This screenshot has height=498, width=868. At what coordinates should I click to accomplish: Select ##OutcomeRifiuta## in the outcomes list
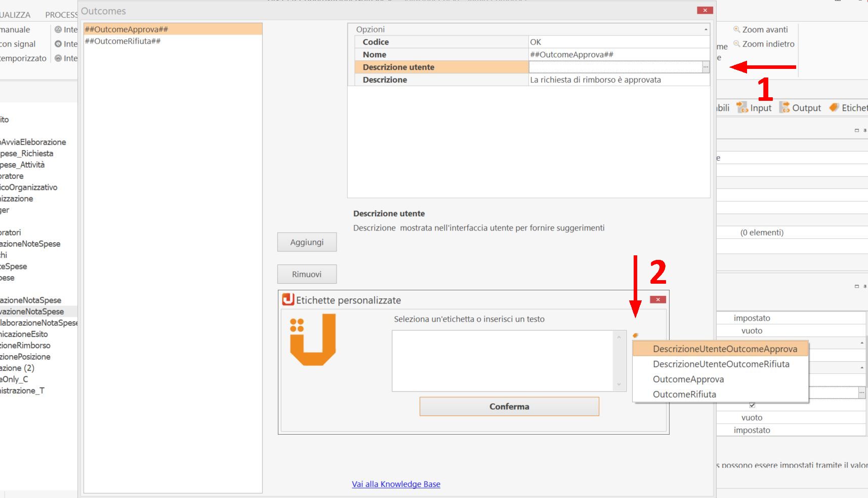click(x=173, y=41)
